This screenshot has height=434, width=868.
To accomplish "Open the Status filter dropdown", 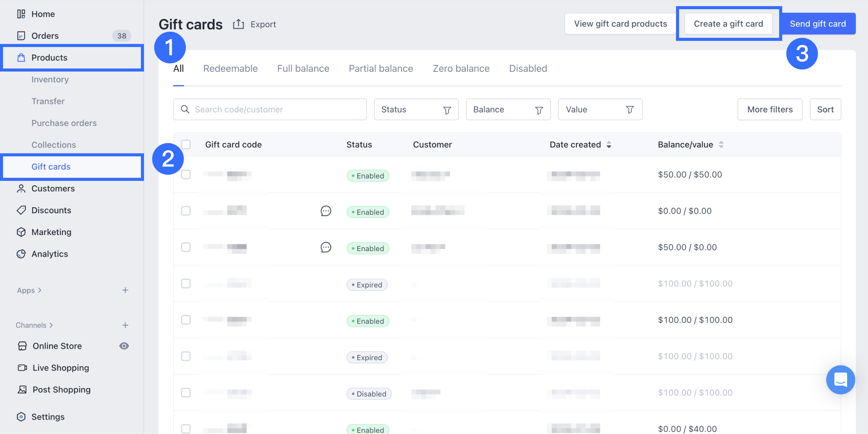I will pyautogui.click(x=416, y=109).
